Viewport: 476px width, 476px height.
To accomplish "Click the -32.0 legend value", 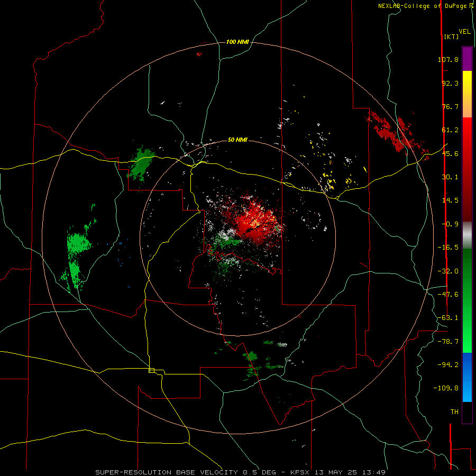I will click(x=448, y=271).
